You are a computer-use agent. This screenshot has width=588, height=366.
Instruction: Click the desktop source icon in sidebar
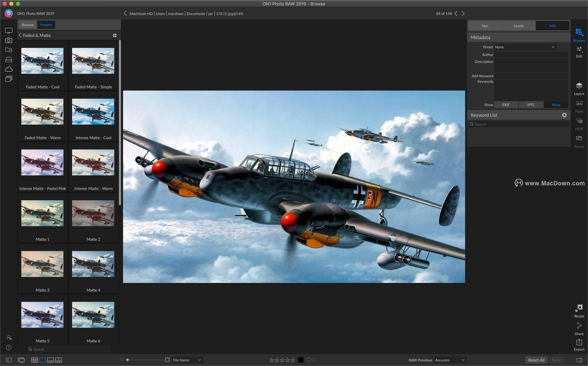[x=9, y=31]
